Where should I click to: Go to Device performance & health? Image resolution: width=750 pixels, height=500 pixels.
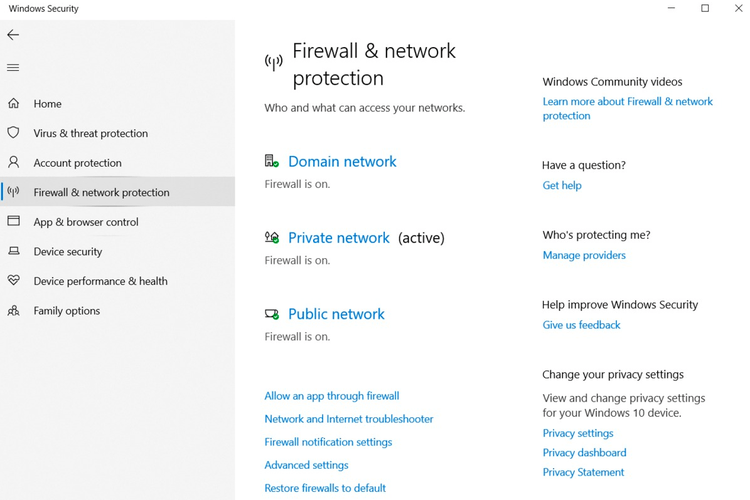pos(100,281)
